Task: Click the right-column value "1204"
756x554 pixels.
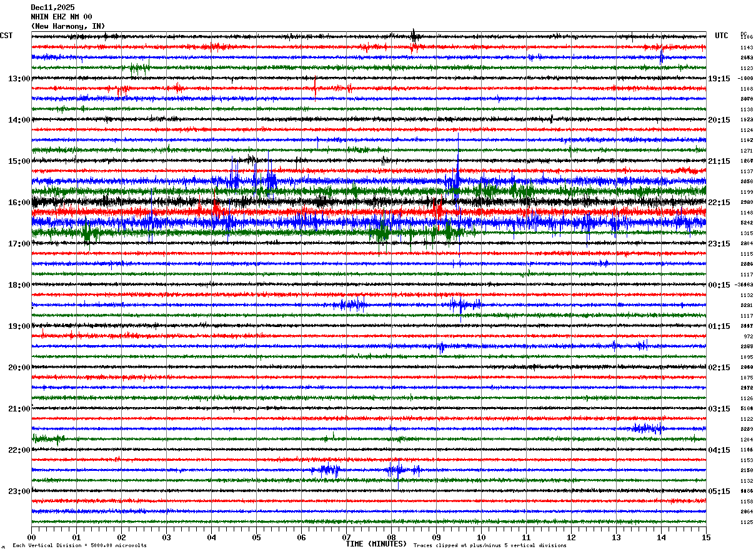Action: coord(747,440)
